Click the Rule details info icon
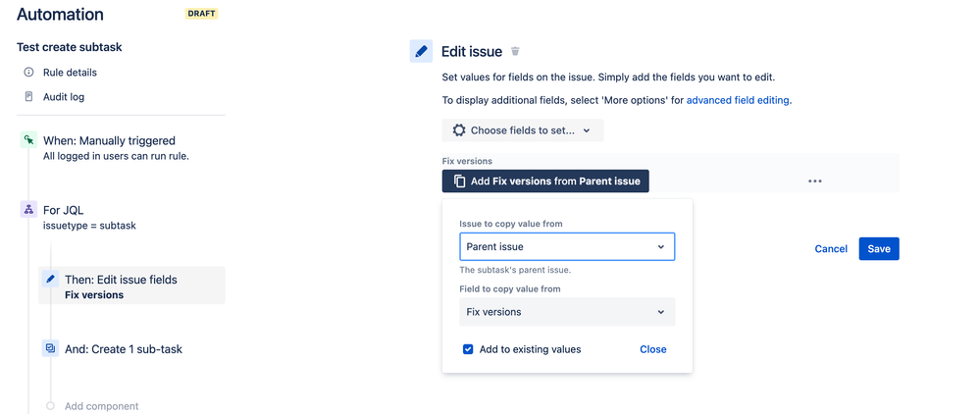980x414 pixels. [x=28, y=73]
